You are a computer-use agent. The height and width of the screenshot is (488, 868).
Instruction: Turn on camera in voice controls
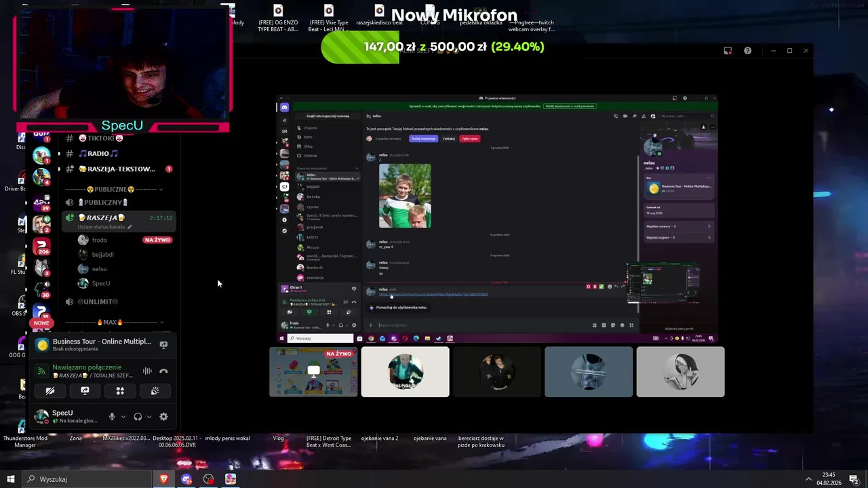50,390
